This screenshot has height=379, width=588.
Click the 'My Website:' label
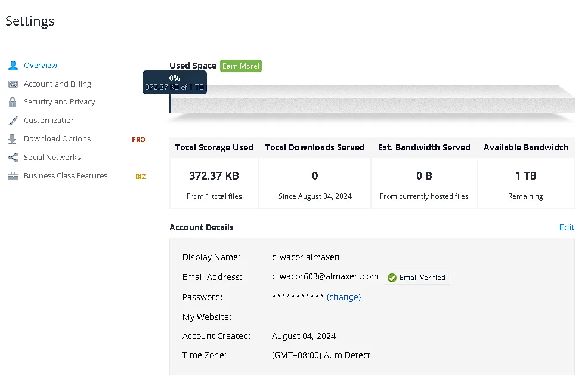[206, 317]
